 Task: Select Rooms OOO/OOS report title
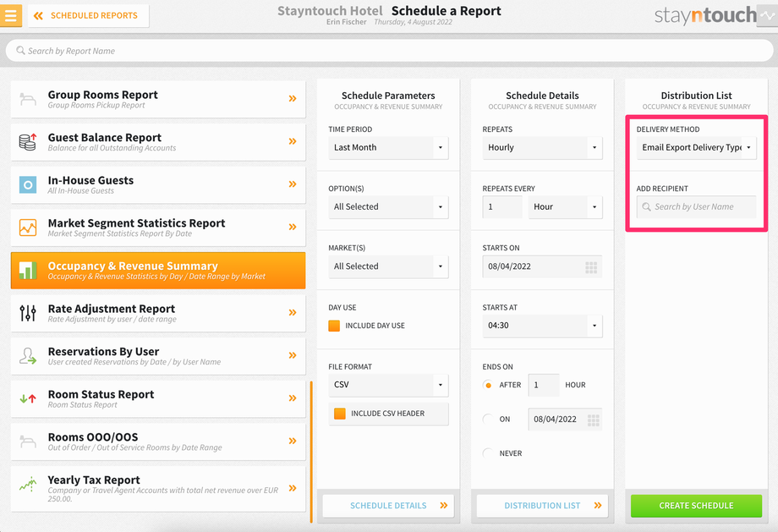pyautogui.click(x=93, y=437)
